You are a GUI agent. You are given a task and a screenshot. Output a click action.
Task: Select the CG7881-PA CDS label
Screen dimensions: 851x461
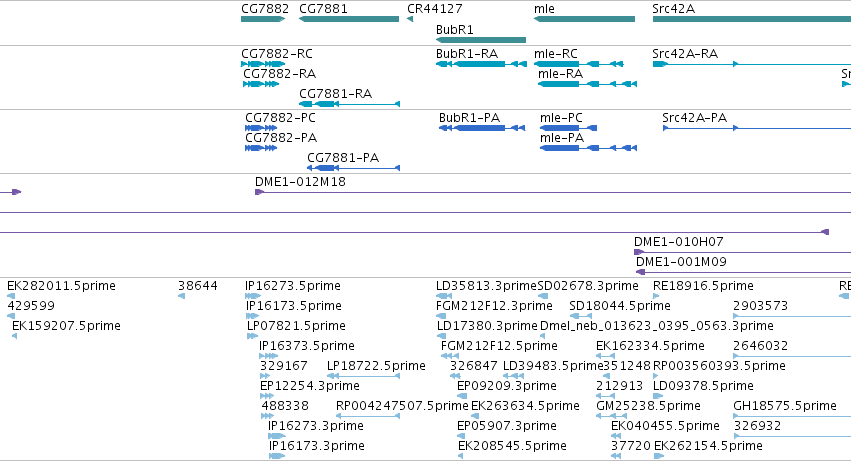point(343,158)
